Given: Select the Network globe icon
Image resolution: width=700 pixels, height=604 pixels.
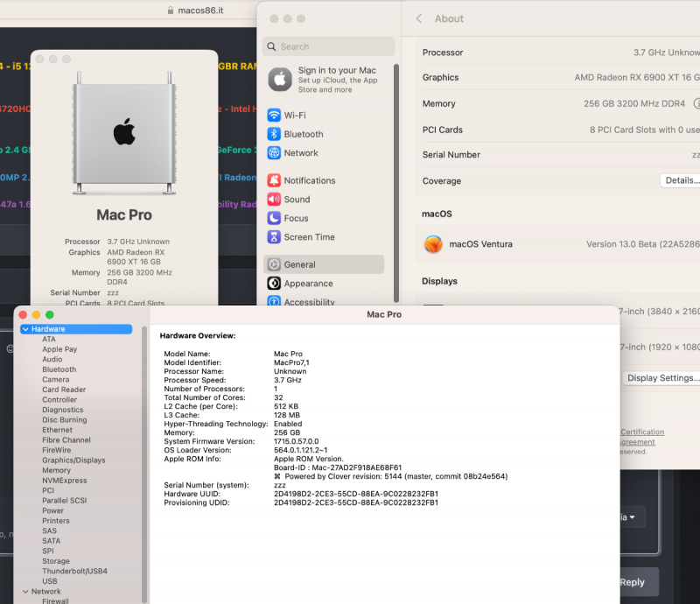Looking at the screenshot, I should pyautogui.click(x=274, y=153).
